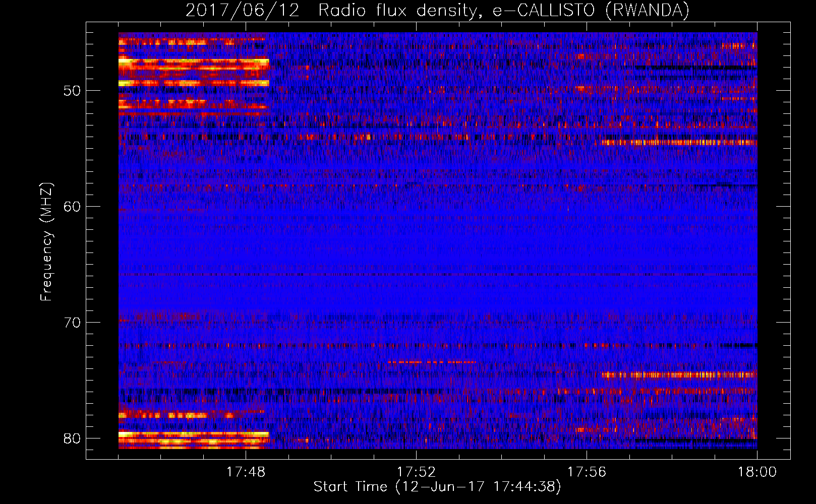Click the plot title "Radio flux density, e-CALLISTO (RWANDA)"
816x504 pixels.
tap(504, 10)
